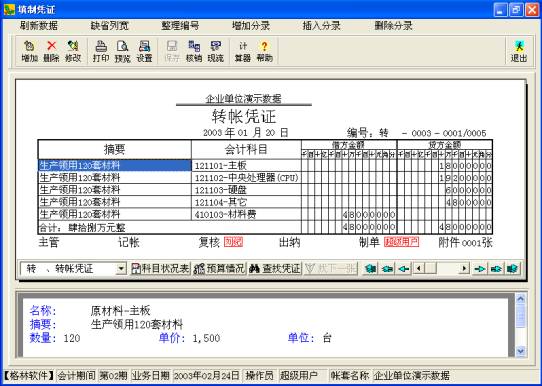Go to previous voucher group double-arrow icon
This screenshot has height=386, width=542.
click(387, 269)
